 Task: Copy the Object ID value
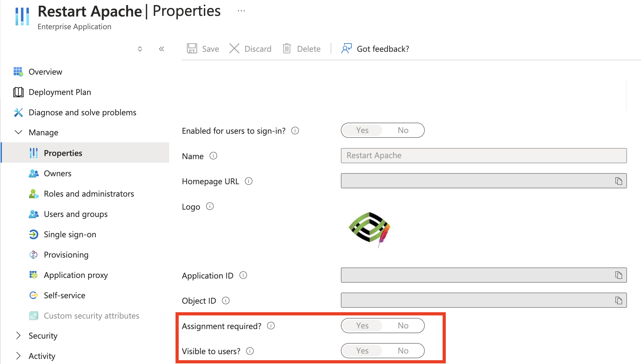pyautogui.click(x=618, y=300)
